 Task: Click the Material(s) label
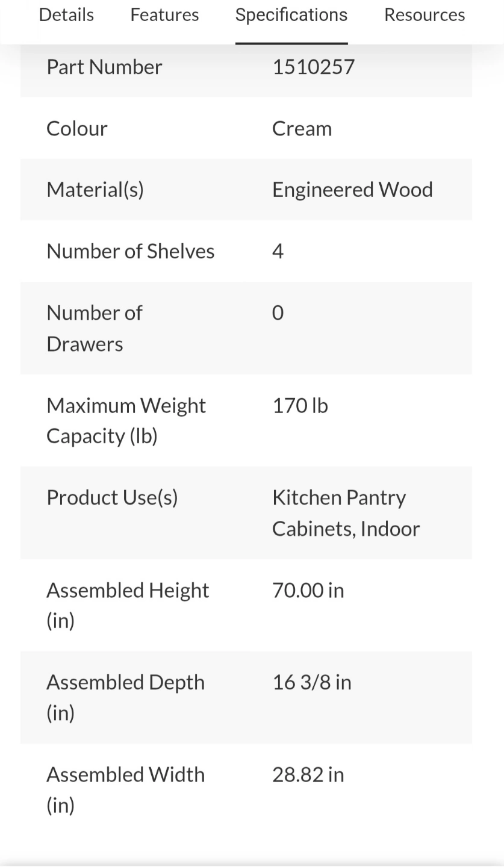tap(95, 190)
